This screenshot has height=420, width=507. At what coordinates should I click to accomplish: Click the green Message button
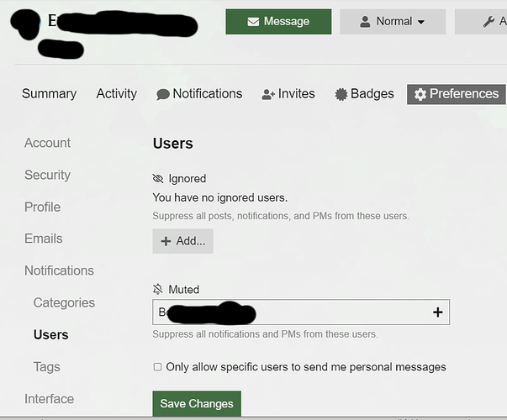click(x=278, y=22)
